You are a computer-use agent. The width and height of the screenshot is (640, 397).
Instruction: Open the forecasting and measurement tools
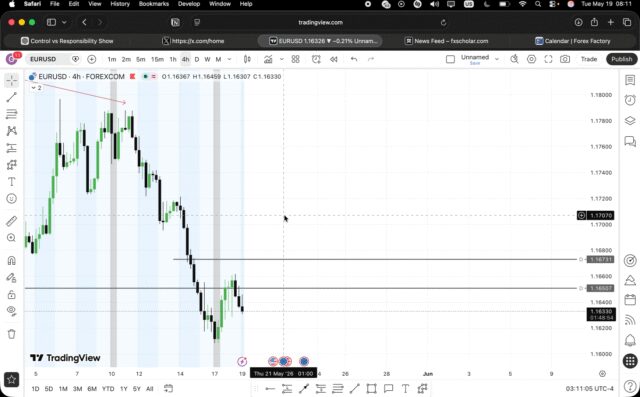(11, 148)
